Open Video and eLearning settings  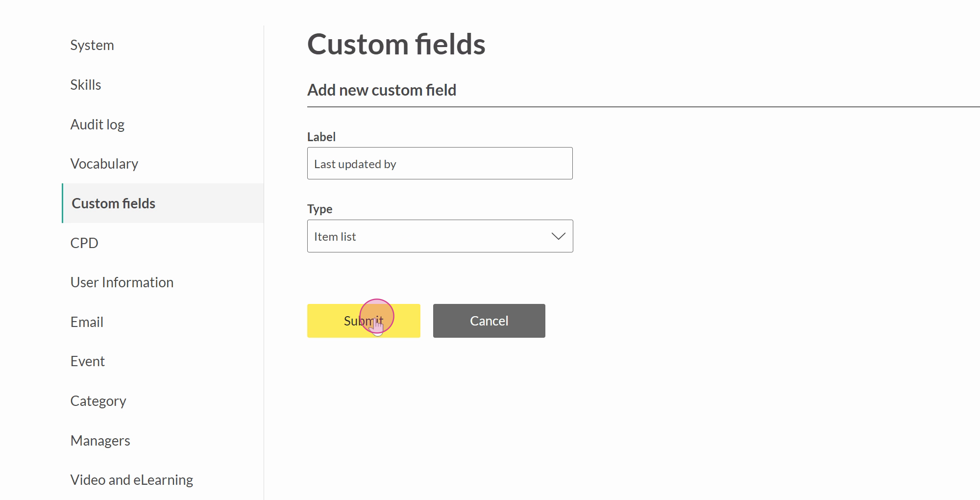132,480
